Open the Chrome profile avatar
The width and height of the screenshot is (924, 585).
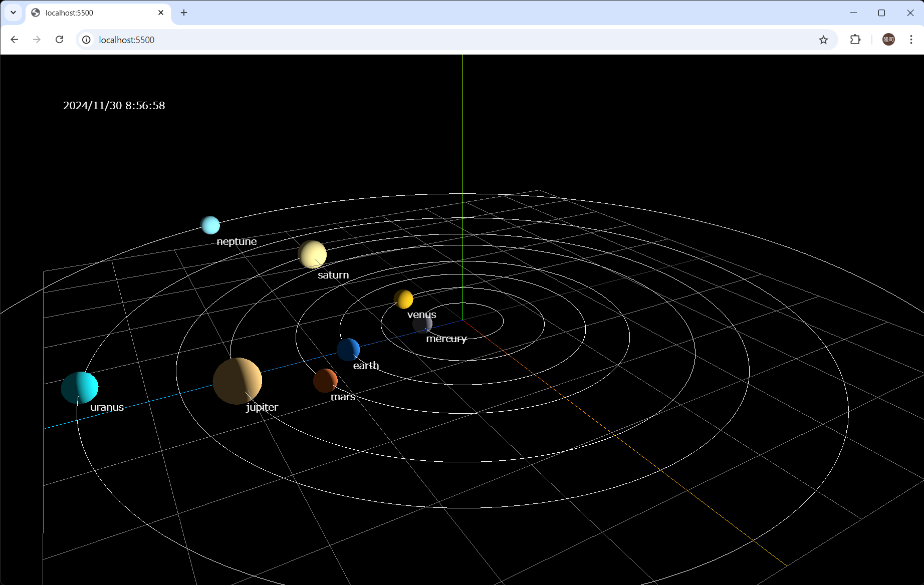[x=888, y=40]
